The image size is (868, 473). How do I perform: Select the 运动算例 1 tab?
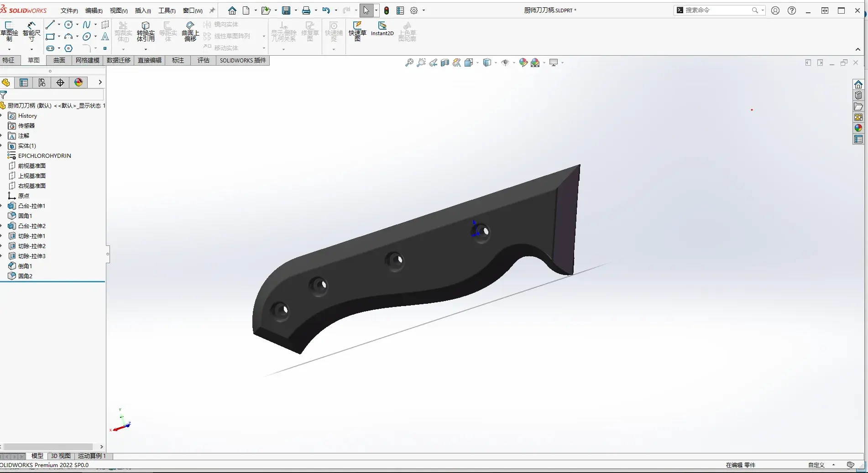click(x=92, y=456)
